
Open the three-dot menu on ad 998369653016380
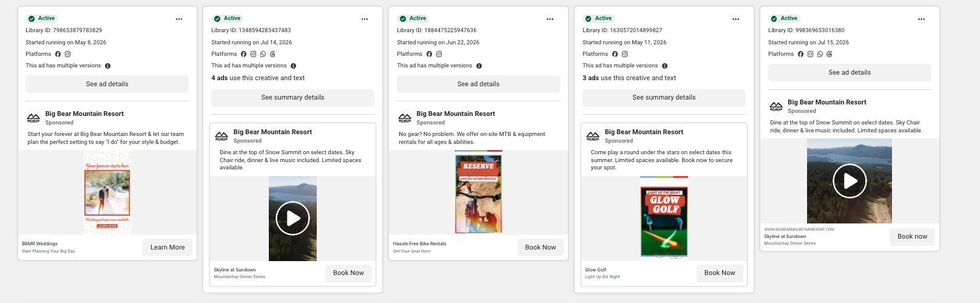pos(922,19)
